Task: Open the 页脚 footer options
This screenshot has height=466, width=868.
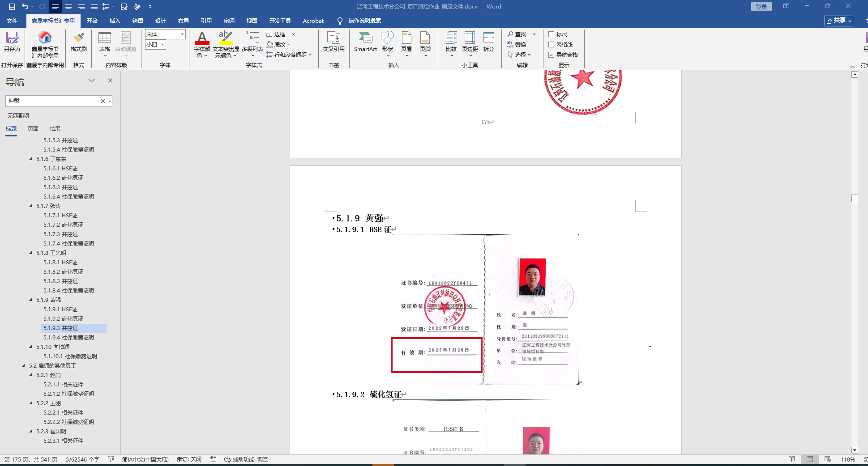Action: tap(425, 44)
